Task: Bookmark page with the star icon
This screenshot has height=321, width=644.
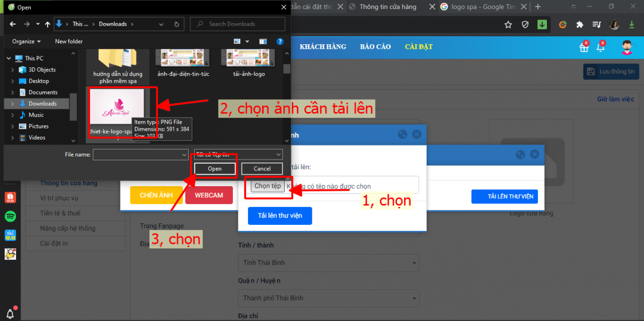Action: click(508, 25)
